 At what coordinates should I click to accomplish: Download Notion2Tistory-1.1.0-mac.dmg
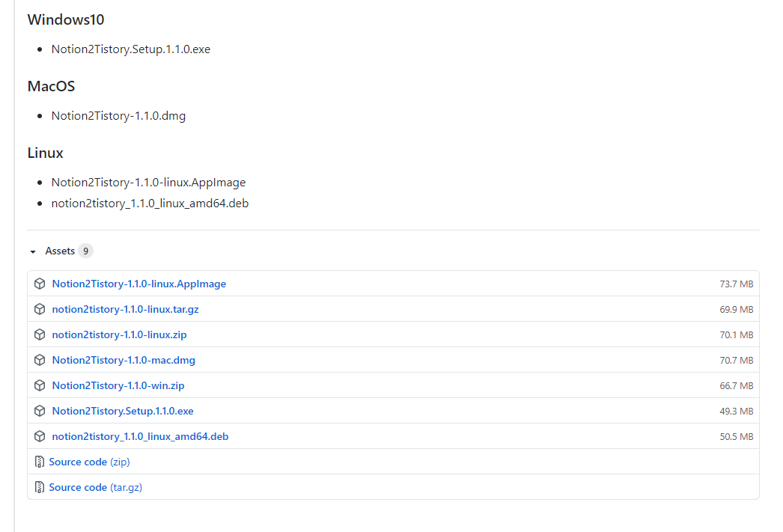[x=124, y=361]
